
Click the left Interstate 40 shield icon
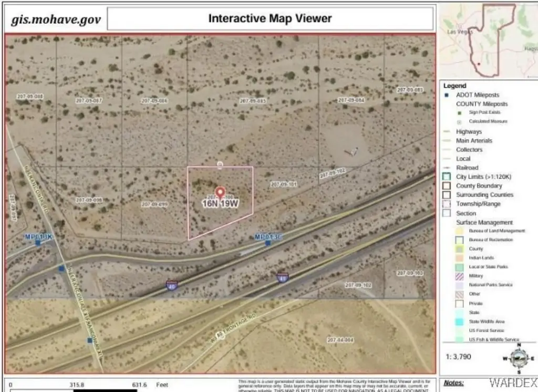coord(171,285)
